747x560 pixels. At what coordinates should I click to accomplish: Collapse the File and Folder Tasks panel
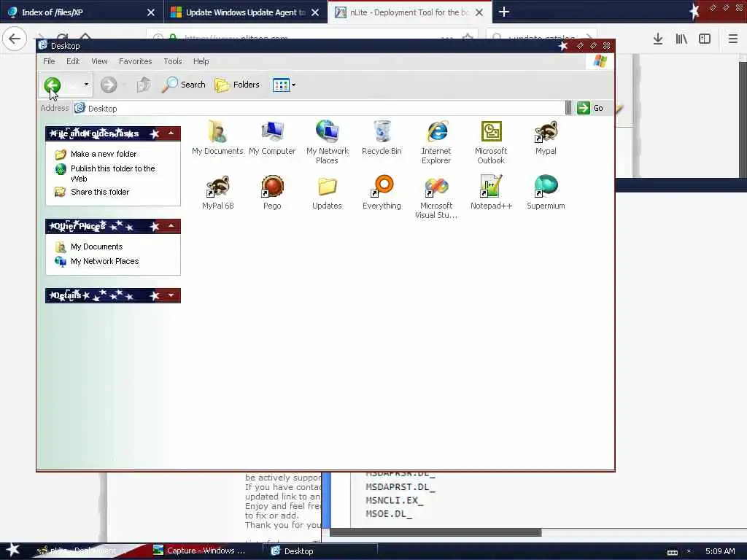click(171, 133)
